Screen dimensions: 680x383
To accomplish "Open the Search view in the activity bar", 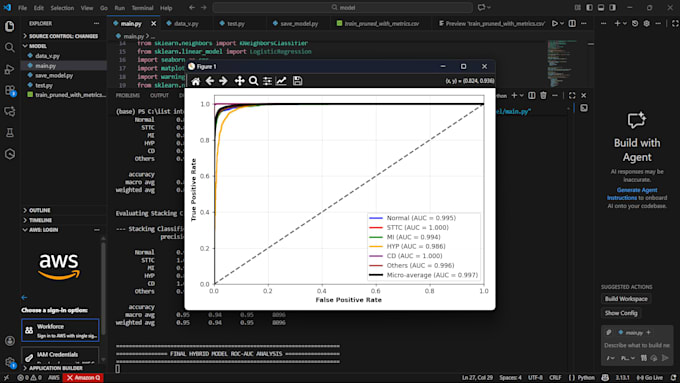I will pyautogui.click(x=10, y=47).
